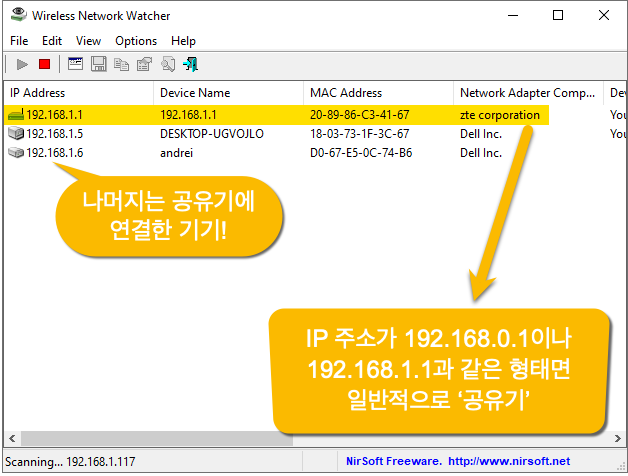This screenshot has height=476, width=628.
Task: Open the Help menu
Action: pyautogui.click(x=183, y=41)
